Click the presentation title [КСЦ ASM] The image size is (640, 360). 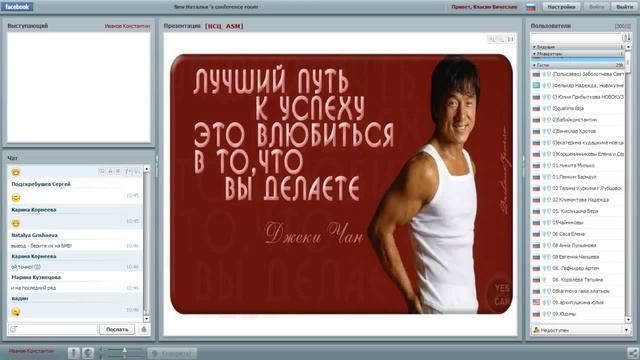(224, 26)
